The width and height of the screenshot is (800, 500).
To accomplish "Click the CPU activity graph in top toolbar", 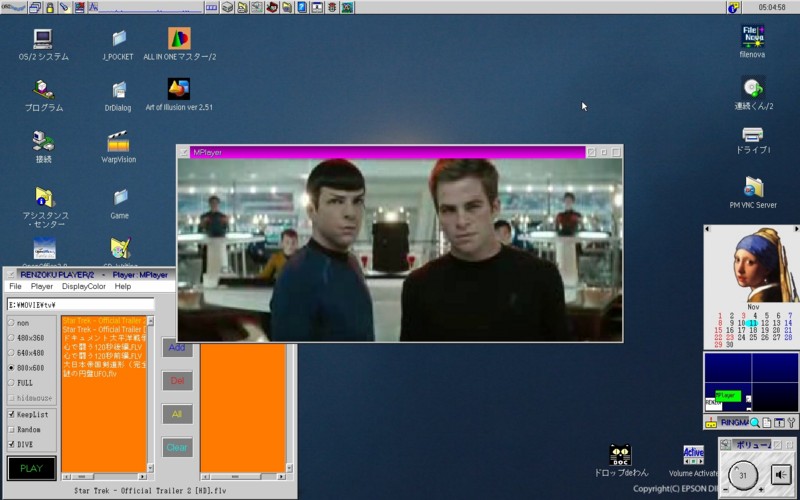I will [145, 7].
